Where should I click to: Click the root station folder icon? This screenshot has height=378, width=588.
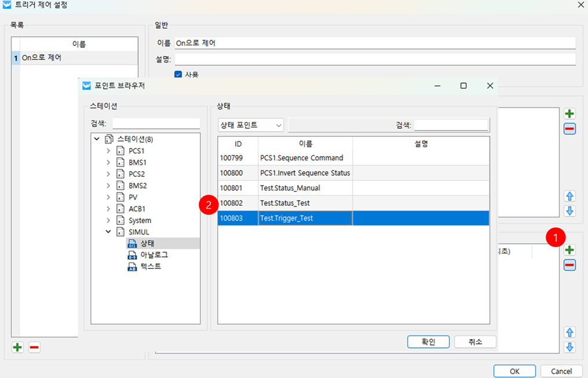point(108,139)
